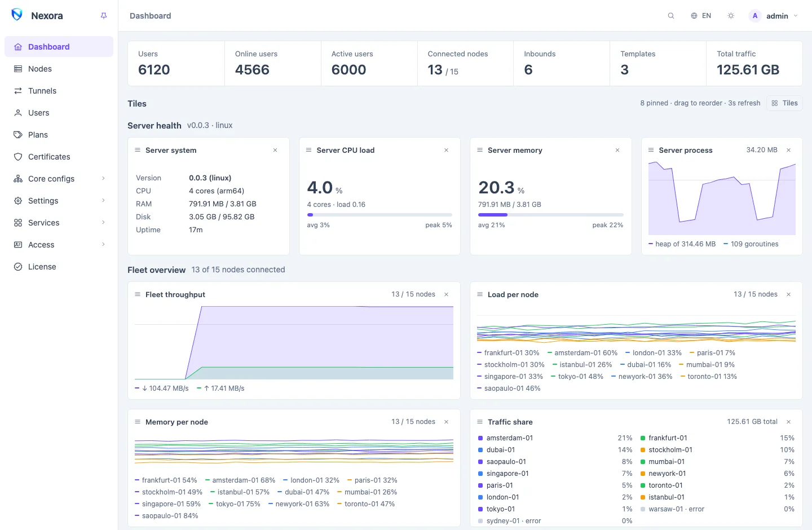
Task: Expand the Core configs submenu chevron
Action: point(103,179)
